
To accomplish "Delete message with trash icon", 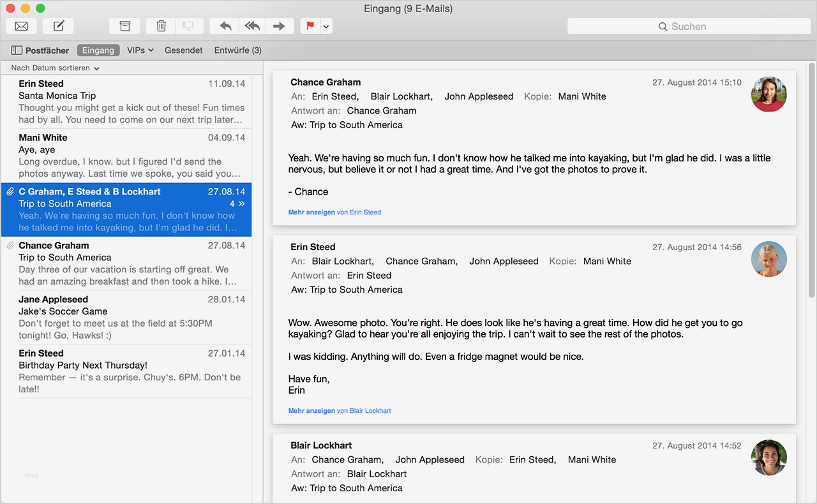I will (x=161, y=26).
